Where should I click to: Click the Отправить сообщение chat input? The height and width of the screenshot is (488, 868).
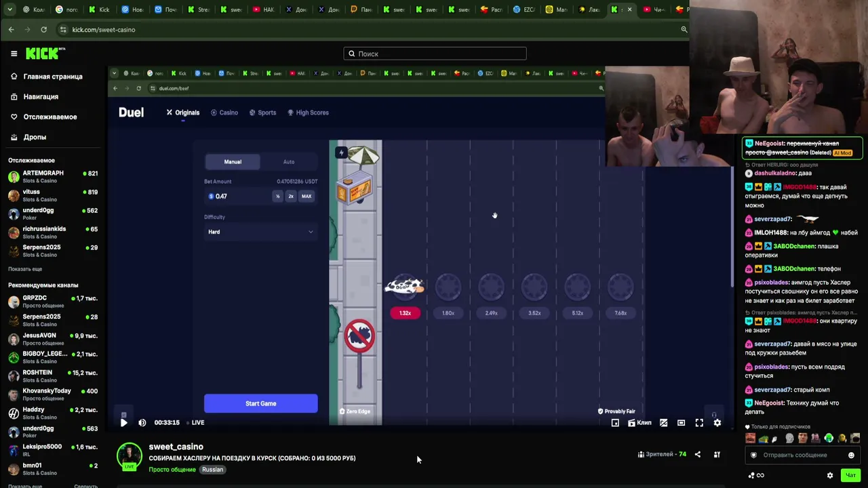pyautogui.click(x=802, y=455)
